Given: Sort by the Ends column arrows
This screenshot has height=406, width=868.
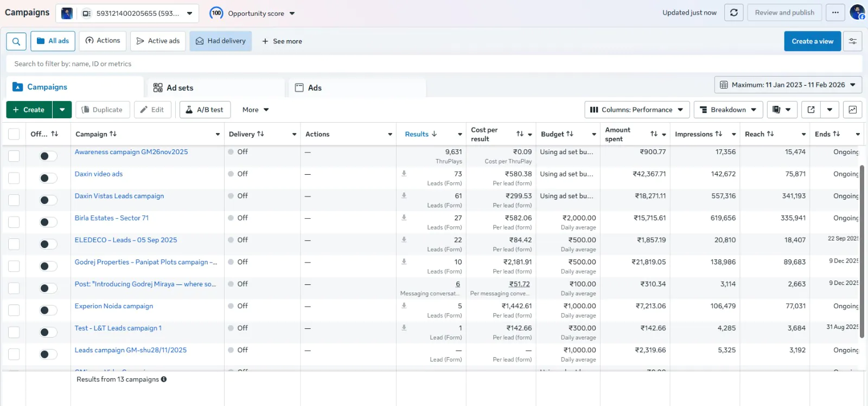Looking at the screenshot, I should click(x=837, y=134).
